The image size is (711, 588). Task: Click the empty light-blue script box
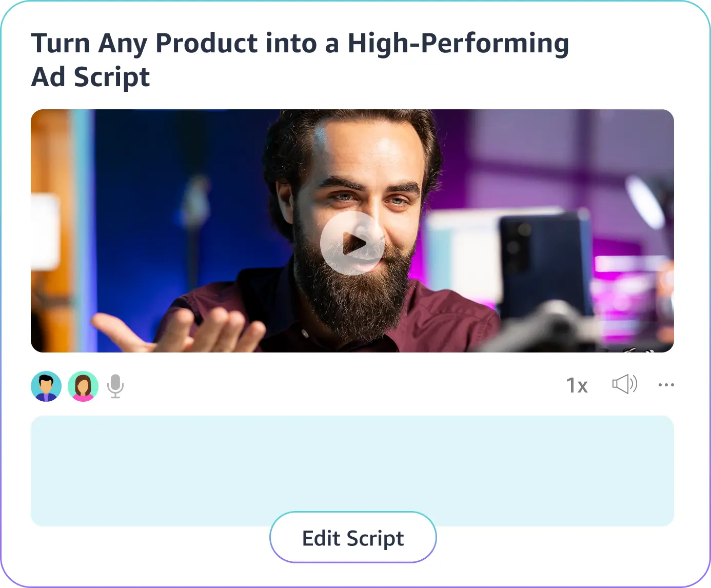click(x=352, y=471)
